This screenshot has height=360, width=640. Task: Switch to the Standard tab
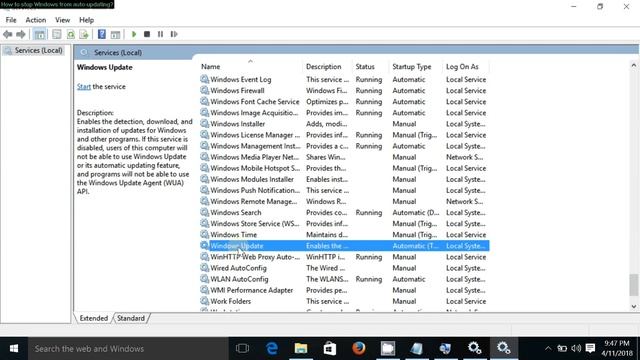[x=131, y=318]
